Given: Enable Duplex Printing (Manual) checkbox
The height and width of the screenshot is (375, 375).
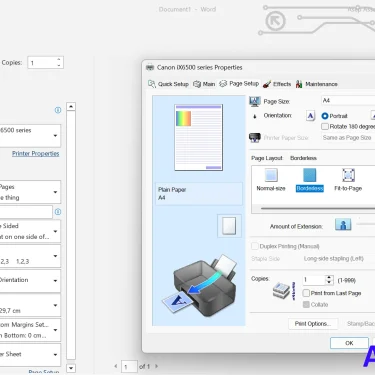Looking at the screenshot, I should click(255, 246).
